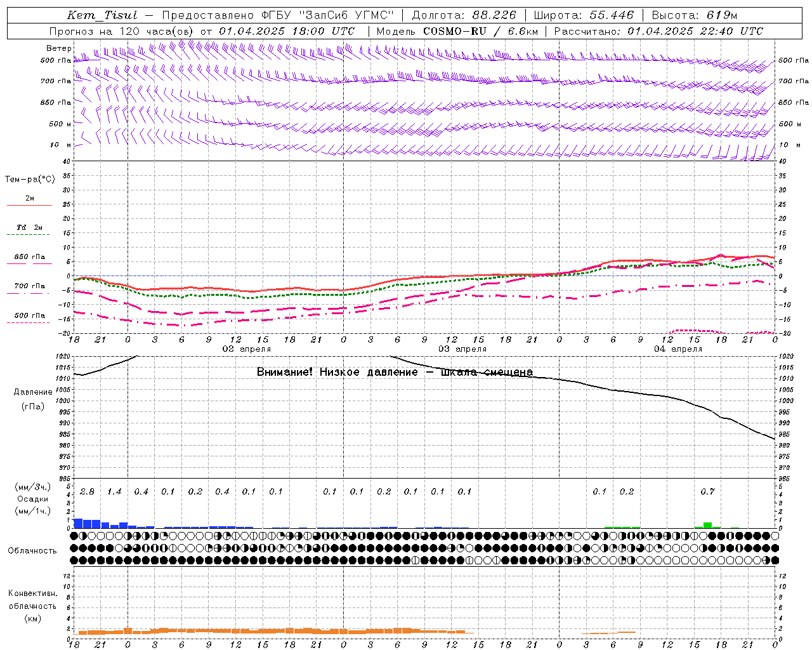Click the tallest green precipitation bar on 04 апреля
The width and height of the screenshot is (812, 650).
point(707,525)
